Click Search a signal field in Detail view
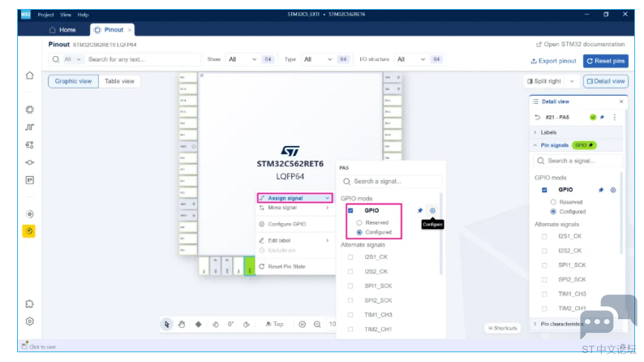Viewport: 644px width, 362px height. point(577,161)
